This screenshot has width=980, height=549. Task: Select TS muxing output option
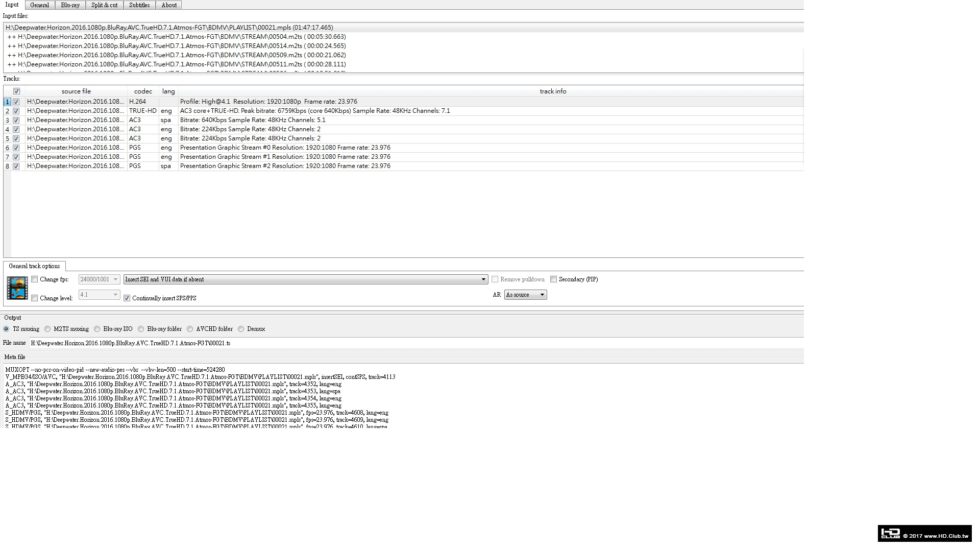pyautogui.click(x=6, y=329)
